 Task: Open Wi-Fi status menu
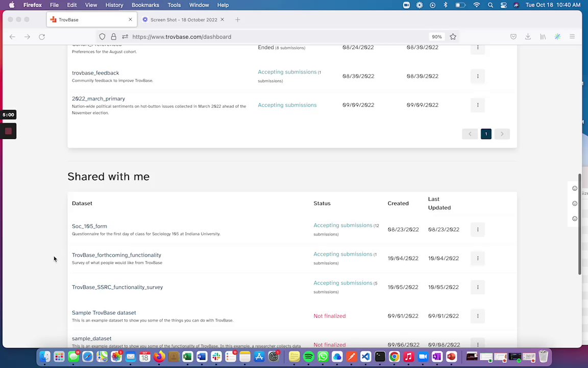(x=477, y=5)
